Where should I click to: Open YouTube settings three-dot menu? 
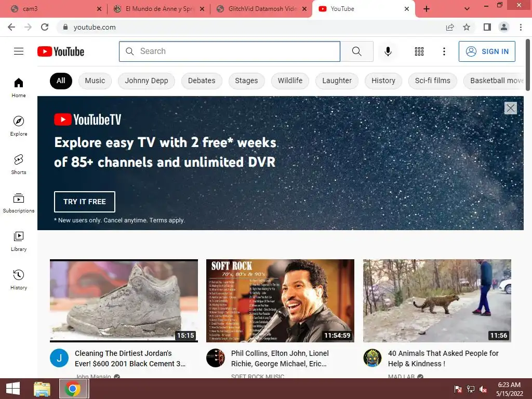444,51
